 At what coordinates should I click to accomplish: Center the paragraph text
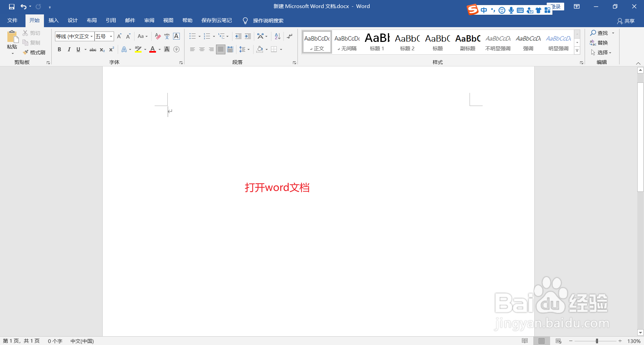coord(202,49)
